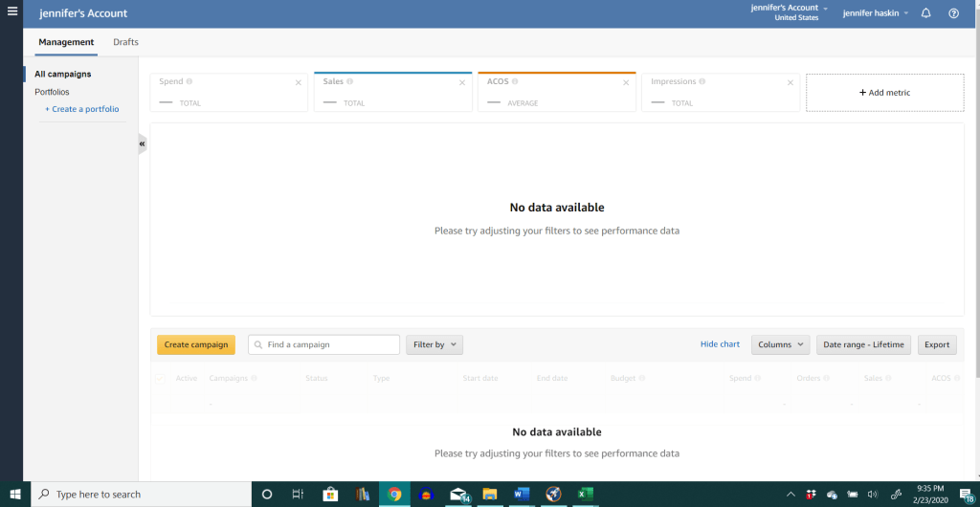Select the Management tab
The width and height of the screenshot is (980, 507).
coord(66,42)
